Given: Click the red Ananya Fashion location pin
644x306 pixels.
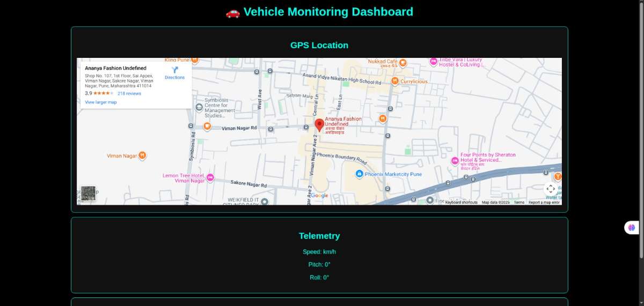Looking at the screenshot, I should point(319,125).
